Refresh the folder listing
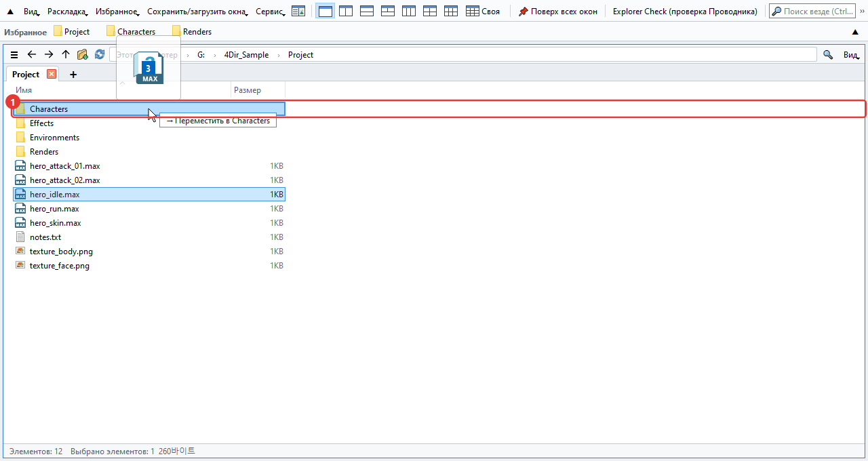 coord(100,55)
